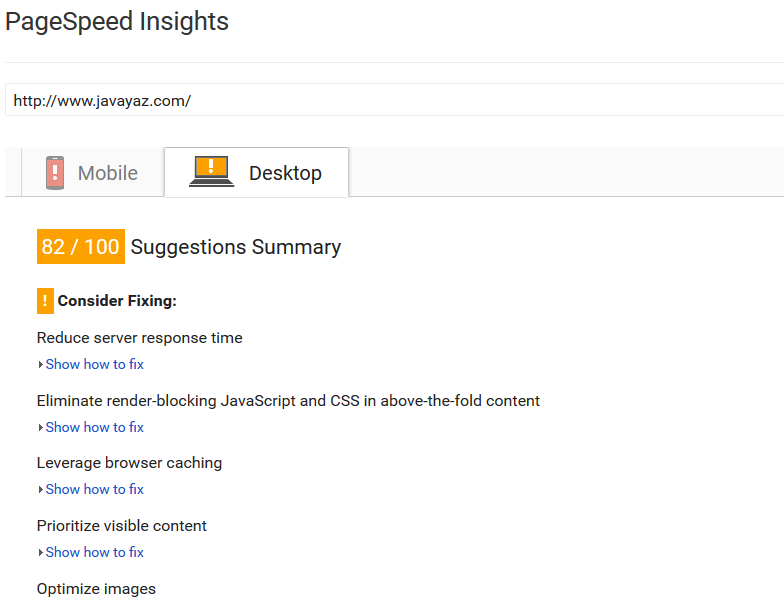
Task: Click the phone icon on the Mobile tab
Action: tap(54, 173)
